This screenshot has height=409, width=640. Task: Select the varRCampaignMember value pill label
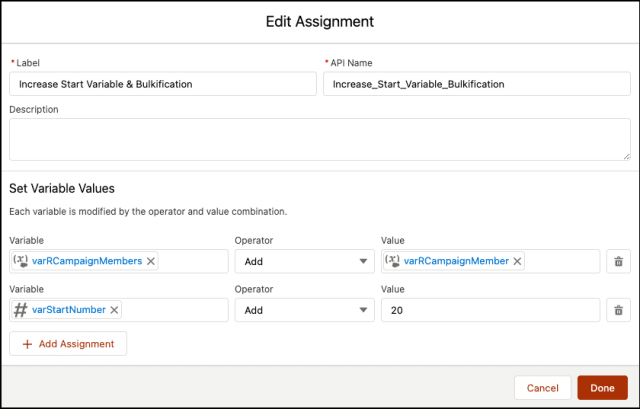point(456,261)
